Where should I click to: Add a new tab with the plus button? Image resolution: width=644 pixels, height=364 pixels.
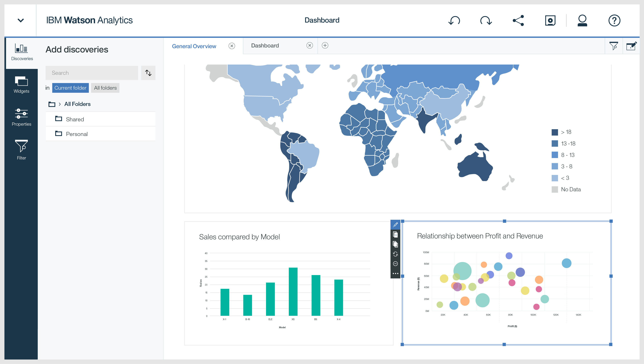click(x=325, y=45)
